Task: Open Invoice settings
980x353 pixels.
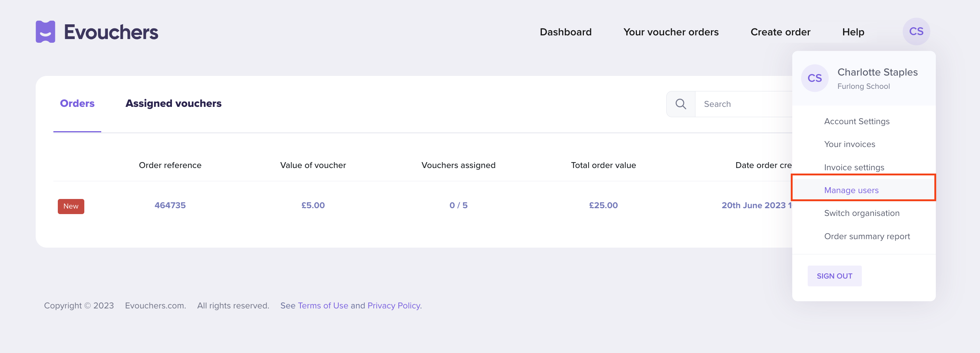Action: click(x=854, y=167)
